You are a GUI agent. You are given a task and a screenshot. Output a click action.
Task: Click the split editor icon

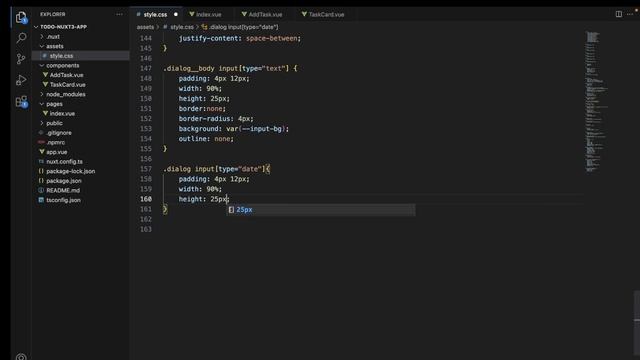(x=619, y=14)
